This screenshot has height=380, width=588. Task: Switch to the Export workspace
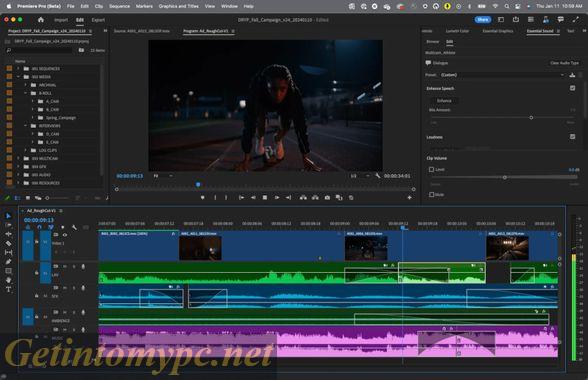(98, 20)
